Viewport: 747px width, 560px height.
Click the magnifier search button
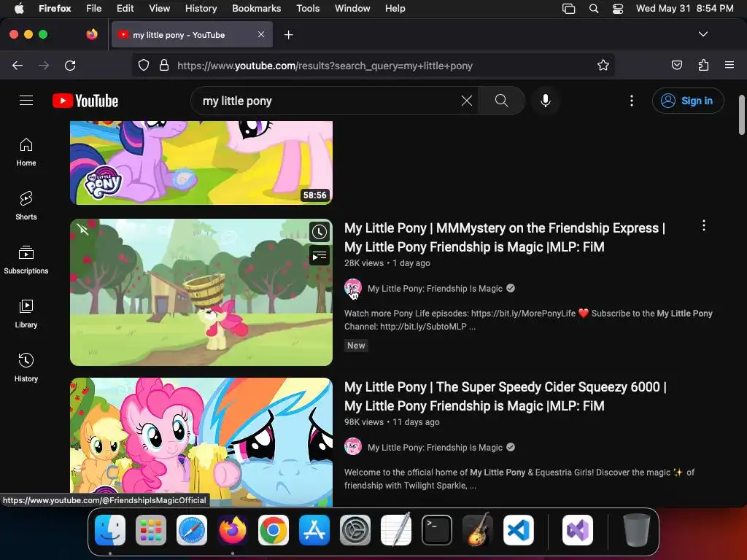(501, 101)
